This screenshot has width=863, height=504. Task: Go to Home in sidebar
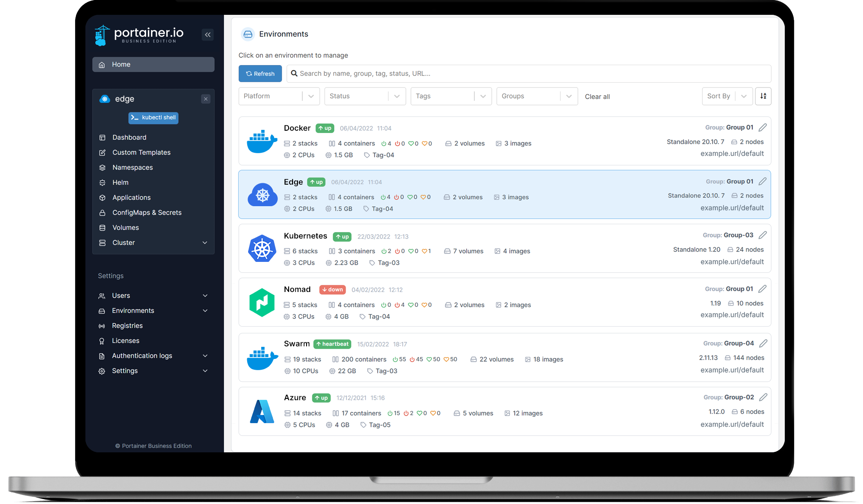(x=153, y=64)
